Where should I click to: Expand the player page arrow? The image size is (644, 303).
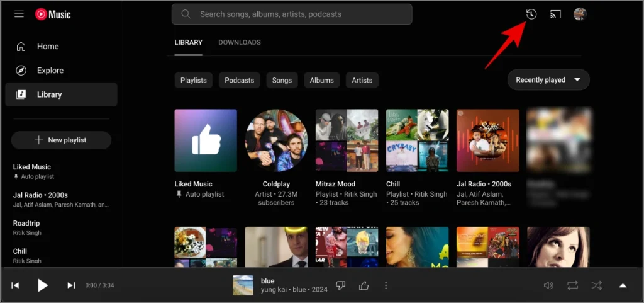point(623,286)
